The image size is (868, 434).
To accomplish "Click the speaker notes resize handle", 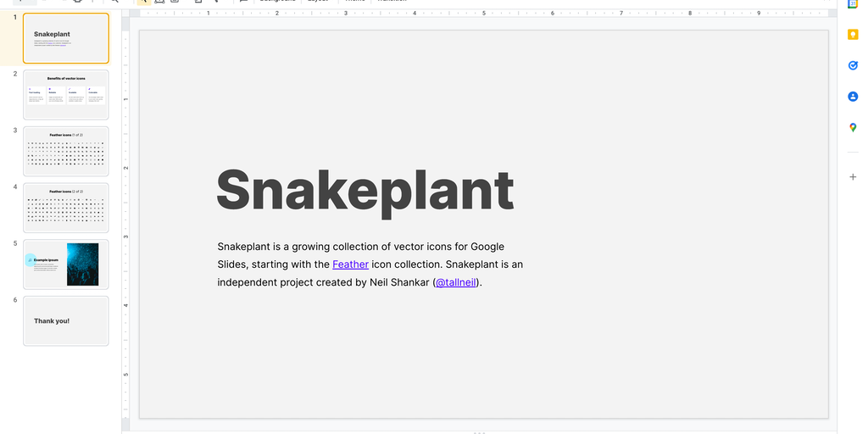I will click(480, 432).
